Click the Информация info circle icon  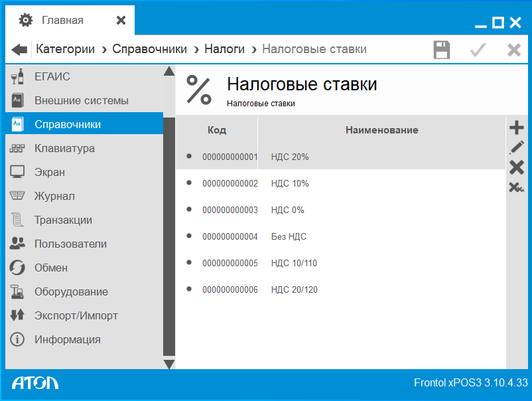[17, 339]
